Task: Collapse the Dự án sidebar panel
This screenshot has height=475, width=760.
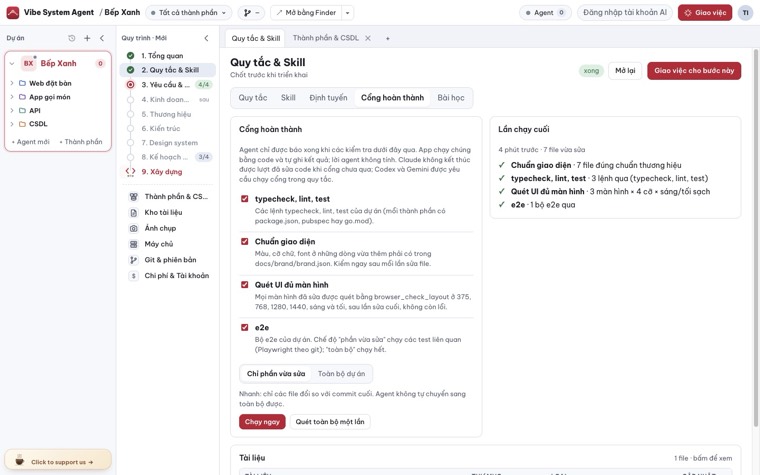Action: tap(102, 38)
